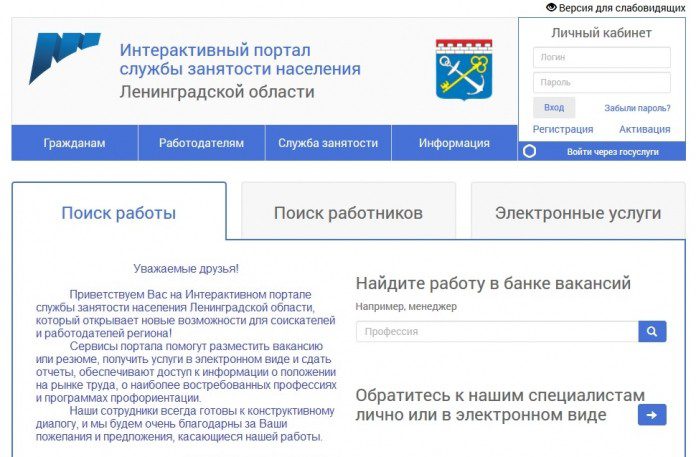Click the Профессия search field
696x457 pixels.
[497, 331]
